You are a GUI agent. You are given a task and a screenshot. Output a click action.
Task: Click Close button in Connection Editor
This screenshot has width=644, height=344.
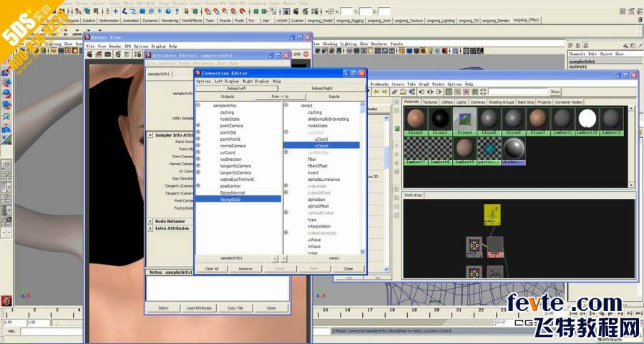tap(348, 268)
